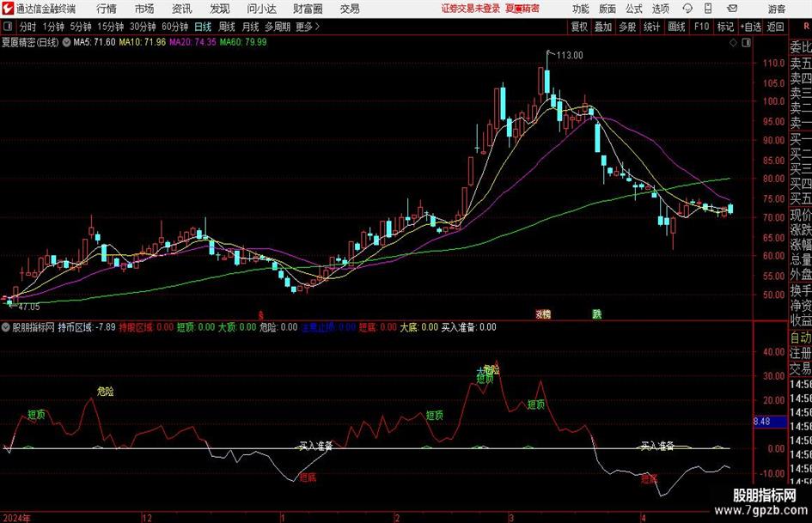Click the 涨榜 badge on the chart
Screen dimensions: 812x523
(x=543, y=313)
